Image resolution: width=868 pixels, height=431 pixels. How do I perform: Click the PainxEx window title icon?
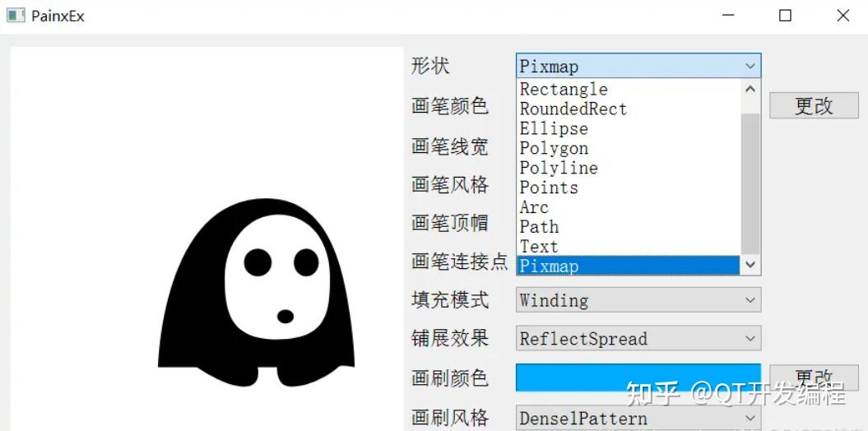click(16, 16)
